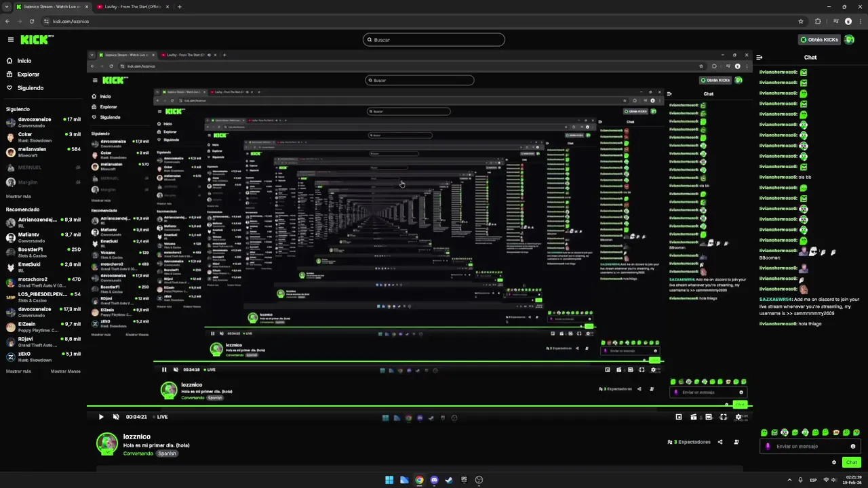The image size is (868, 488).
Task: Expand Mostrar más under the Siguiendo list
Action: (18, 197)
